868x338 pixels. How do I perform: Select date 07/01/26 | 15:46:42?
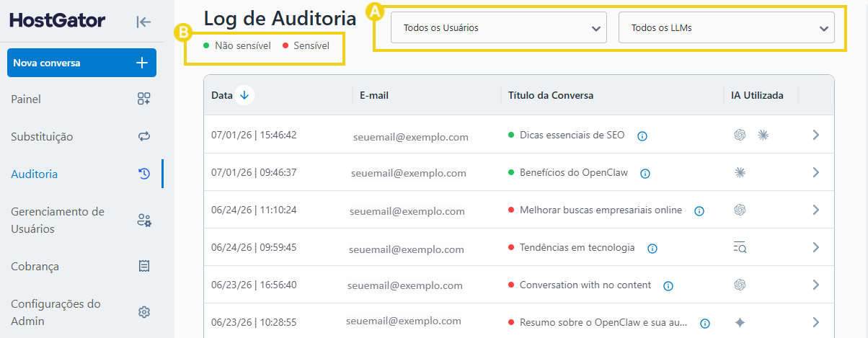[254, 135]
